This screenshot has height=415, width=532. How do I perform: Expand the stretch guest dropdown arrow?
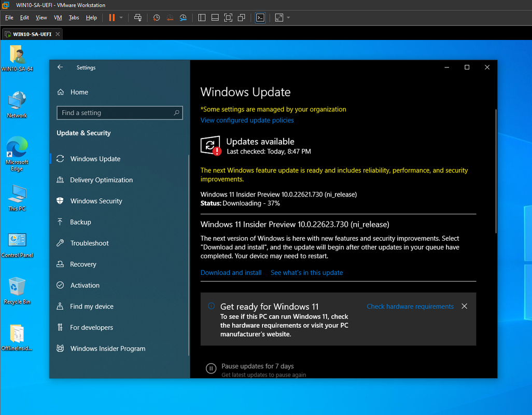288,18
